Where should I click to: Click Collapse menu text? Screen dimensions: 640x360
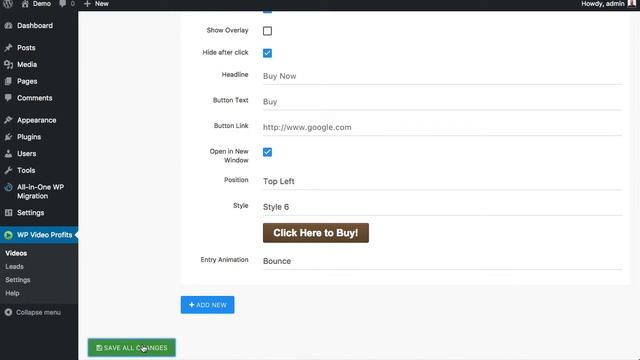tap(38, 312)
